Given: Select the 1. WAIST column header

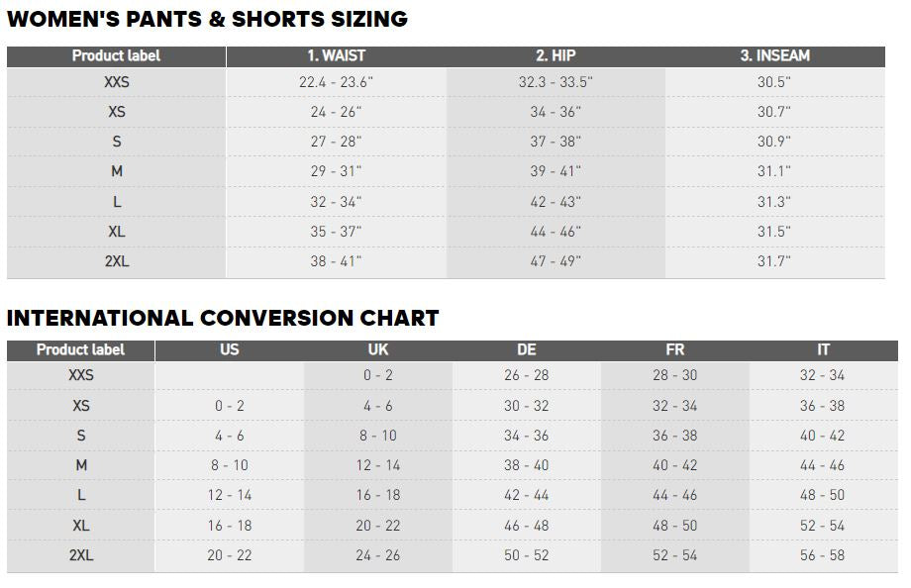Looking at the screenshot, I should tap(336, 55).
